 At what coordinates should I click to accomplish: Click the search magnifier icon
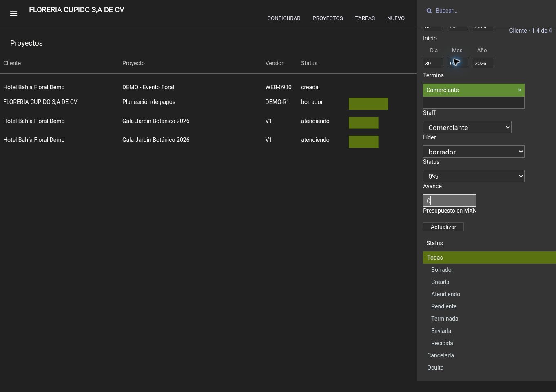[429, 11]
